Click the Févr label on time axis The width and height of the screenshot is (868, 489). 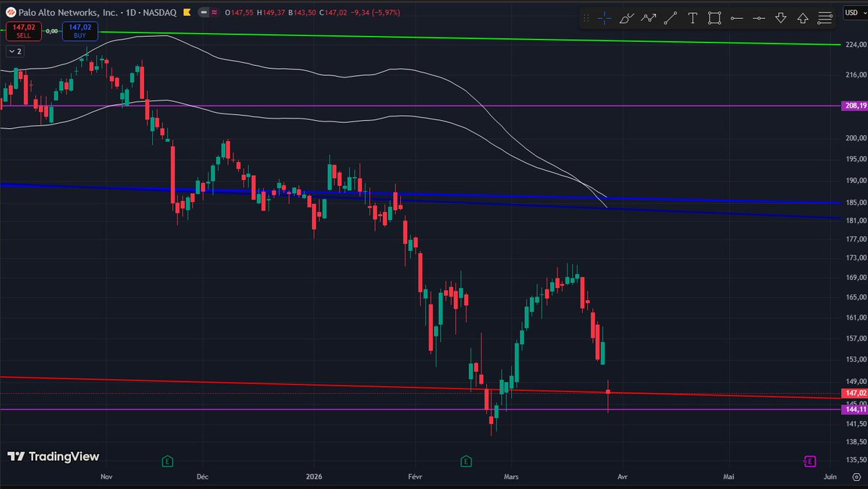pyautogui.click(x=415, y=477)
